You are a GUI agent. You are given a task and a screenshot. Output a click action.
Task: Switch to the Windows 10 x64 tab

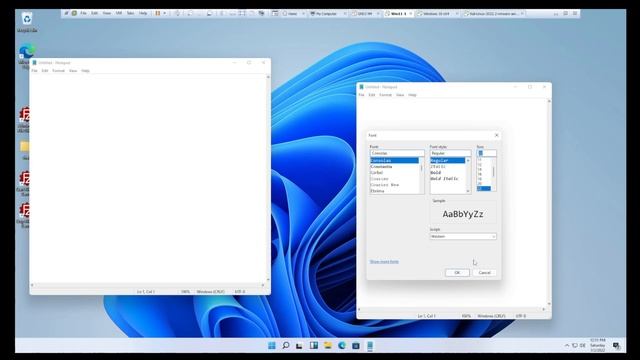pos(437,13)
